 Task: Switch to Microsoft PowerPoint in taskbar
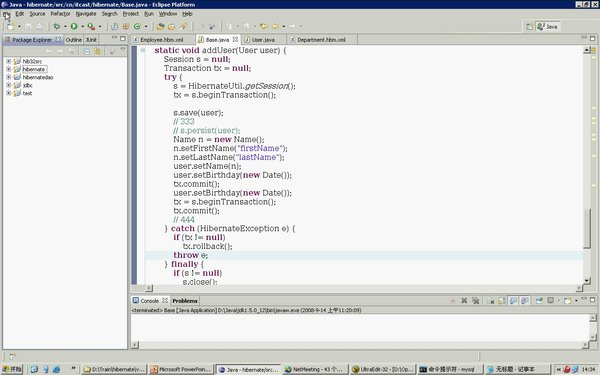(x=181, y=369)
